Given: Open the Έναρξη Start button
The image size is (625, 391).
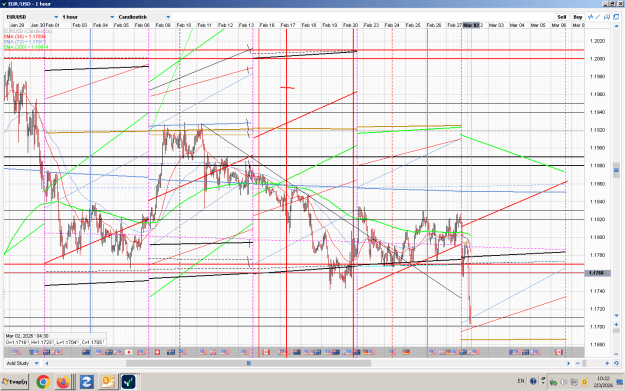Looking at the screenshot, I should pyautogui.click(x=15, y=382).
